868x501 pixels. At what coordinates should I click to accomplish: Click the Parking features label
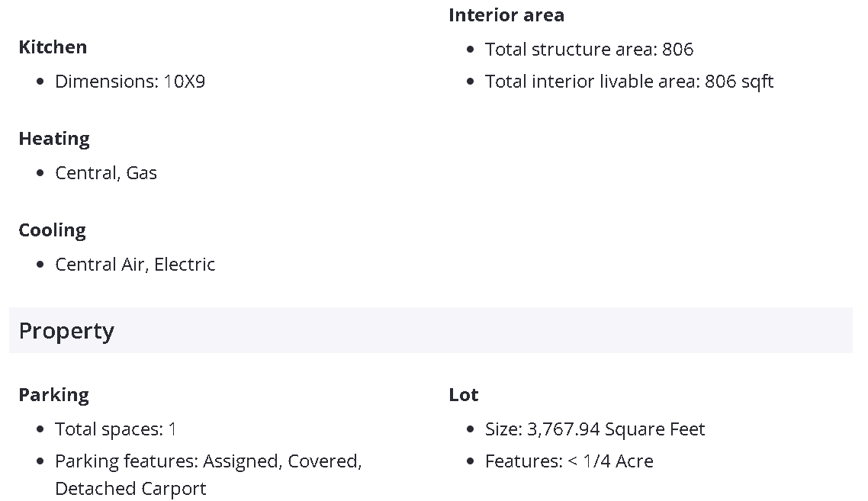(x=126, y=461)
